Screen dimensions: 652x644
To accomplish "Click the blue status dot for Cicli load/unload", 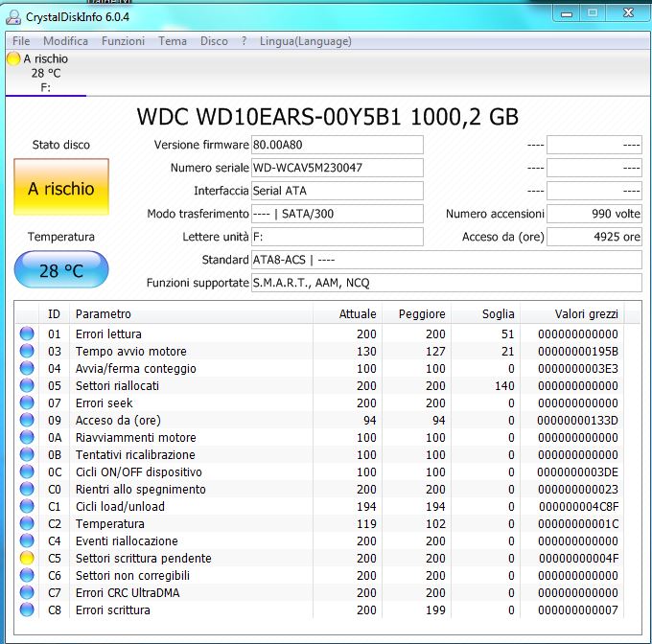I will click(27, 506).
